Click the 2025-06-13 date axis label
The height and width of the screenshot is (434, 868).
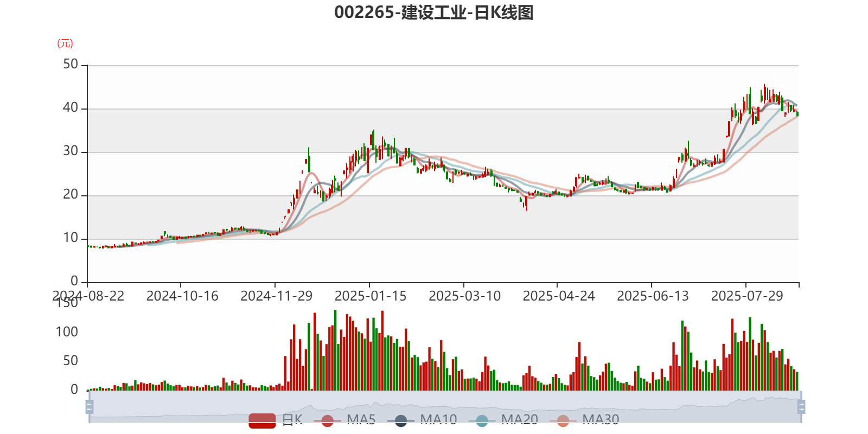pos(653,296)
